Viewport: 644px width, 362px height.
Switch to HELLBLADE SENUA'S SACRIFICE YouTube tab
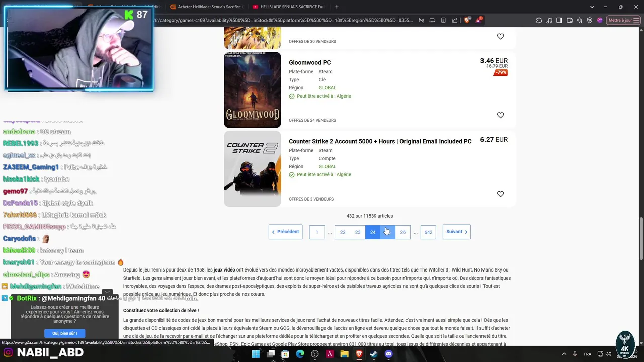(x=289, y=7)
